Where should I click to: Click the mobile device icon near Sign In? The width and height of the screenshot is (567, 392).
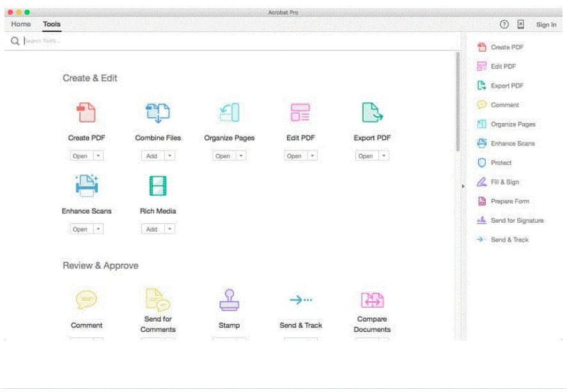pos(520,24)
